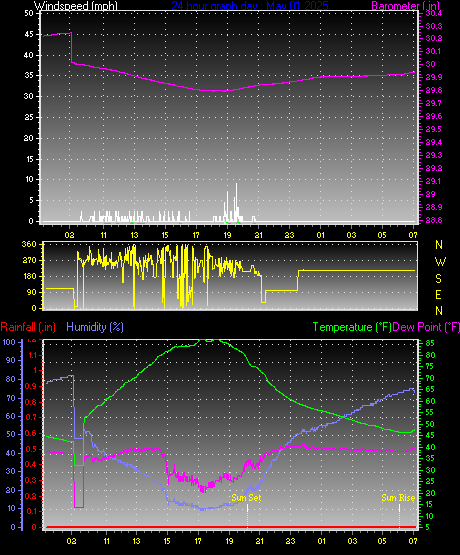Click the 5 value on temperature axis
460x555 pixels.
tap(427, 527)
